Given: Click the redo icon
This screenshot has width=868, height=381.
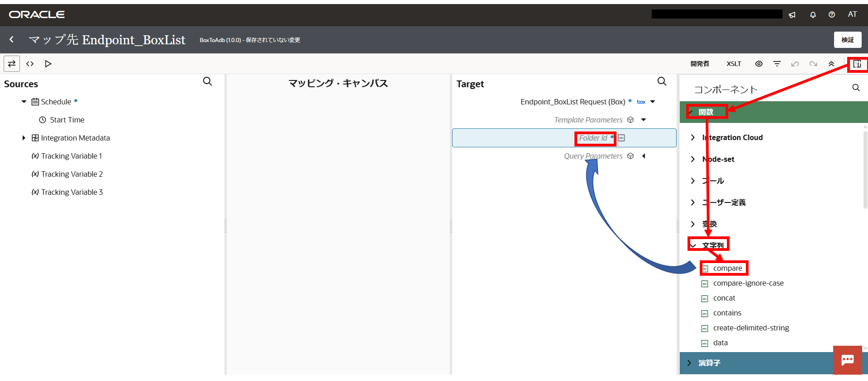Looking at the screenshot, I should click(x=813, y=64).
